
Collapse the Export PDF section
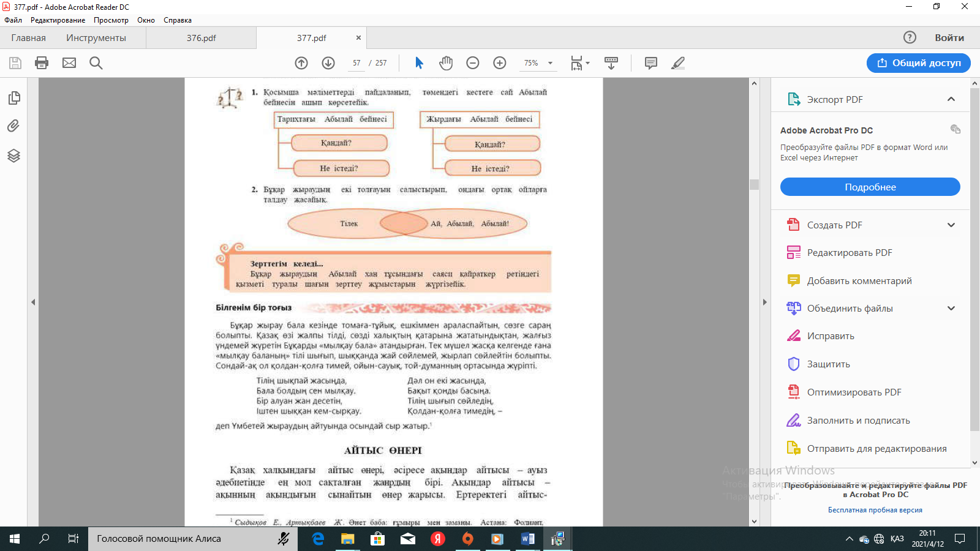[x=951, y=99]
